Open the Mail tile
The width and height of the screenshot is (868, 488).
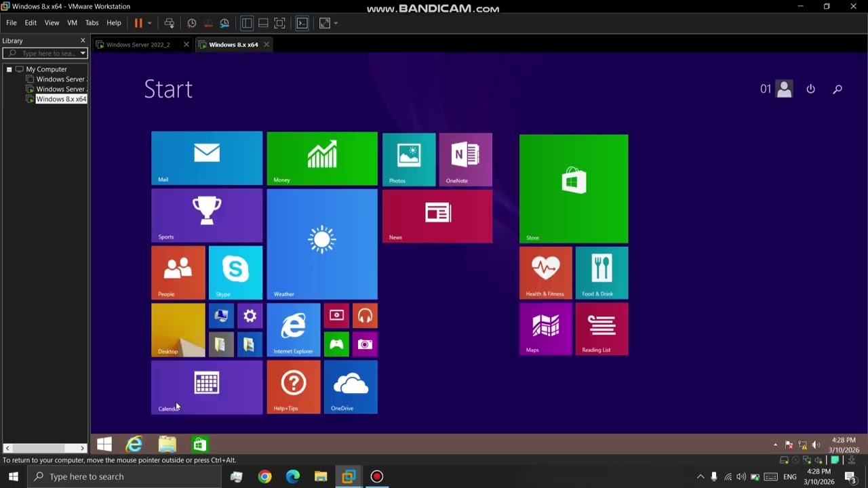tap(207, 159)
